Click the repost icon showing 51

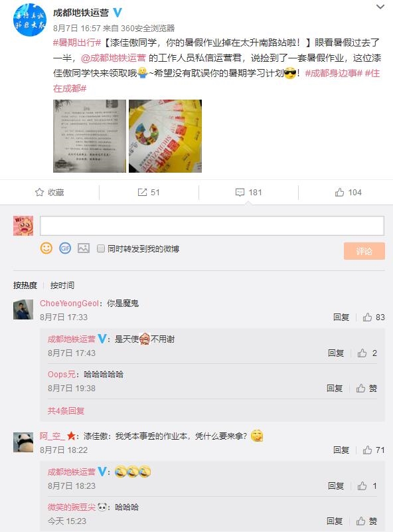click(x=142, y=193)
